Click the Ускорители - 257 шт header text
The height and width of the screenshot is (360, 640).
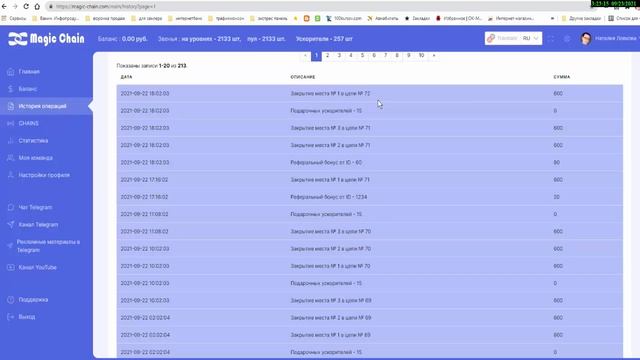pyautogui.click(x=324, y=39)
